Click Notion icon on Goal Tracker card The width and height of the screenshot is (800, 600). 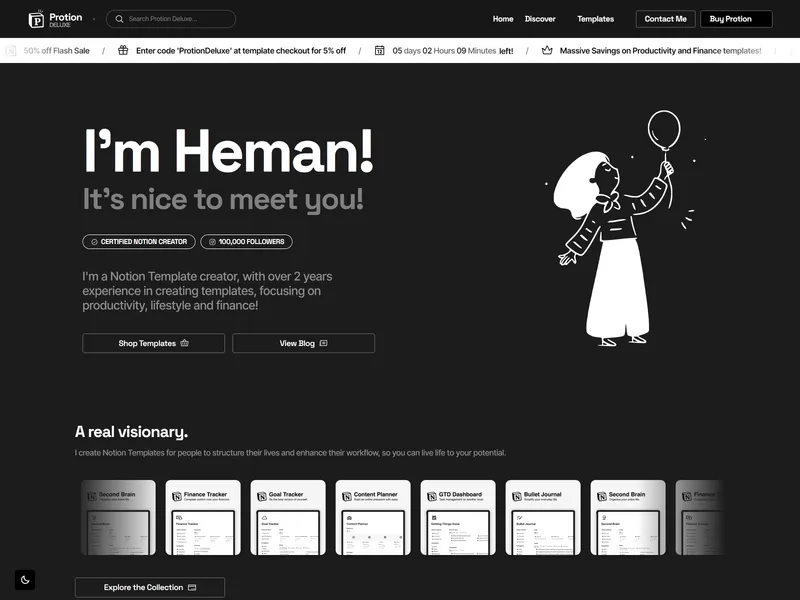(262, 496)
